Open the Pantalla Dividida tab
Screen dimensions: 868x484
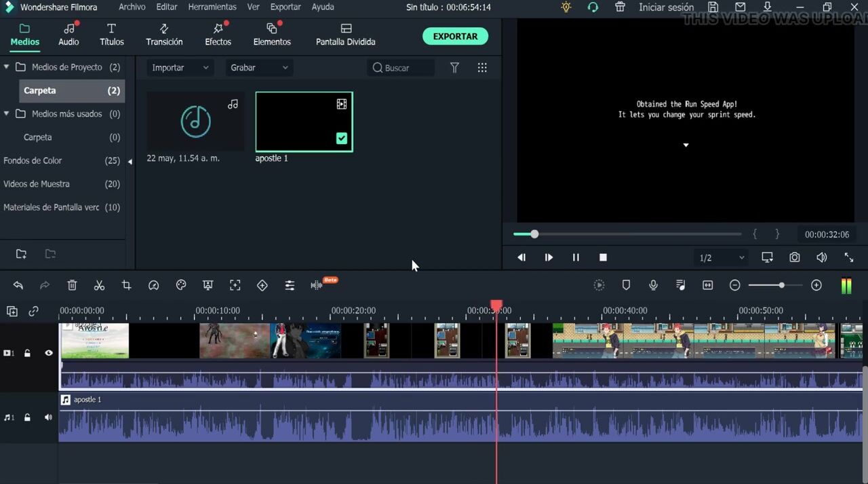[x=346, y=35]
